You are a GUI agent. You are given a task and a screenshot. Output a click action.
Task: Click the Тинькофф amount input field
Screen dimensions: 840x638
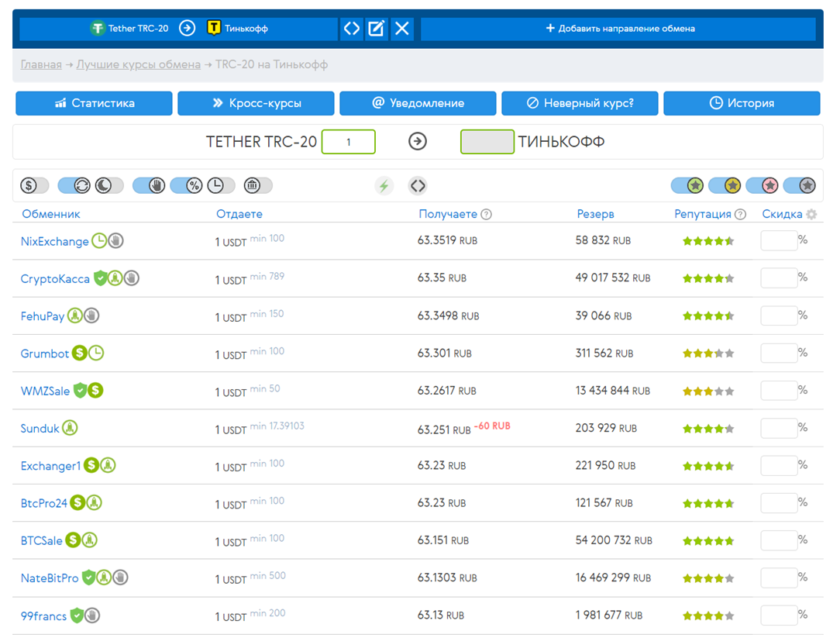pos(487,142)
